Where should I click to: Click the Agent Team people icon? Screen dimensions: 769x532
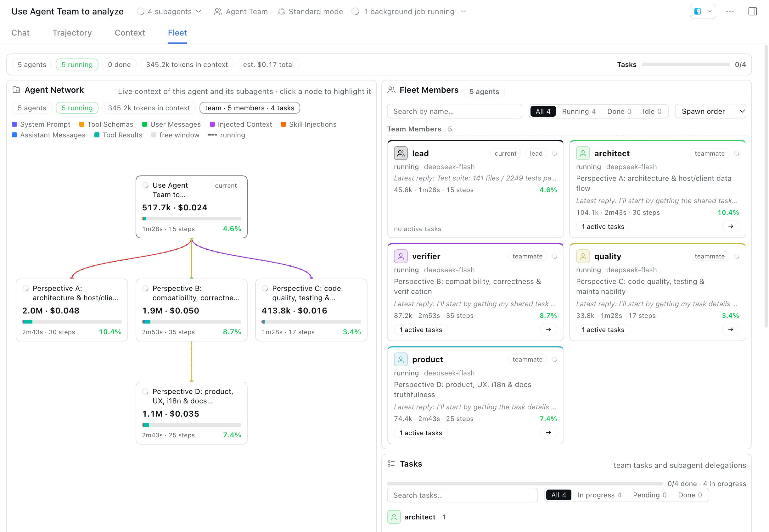tap(218, 12)
